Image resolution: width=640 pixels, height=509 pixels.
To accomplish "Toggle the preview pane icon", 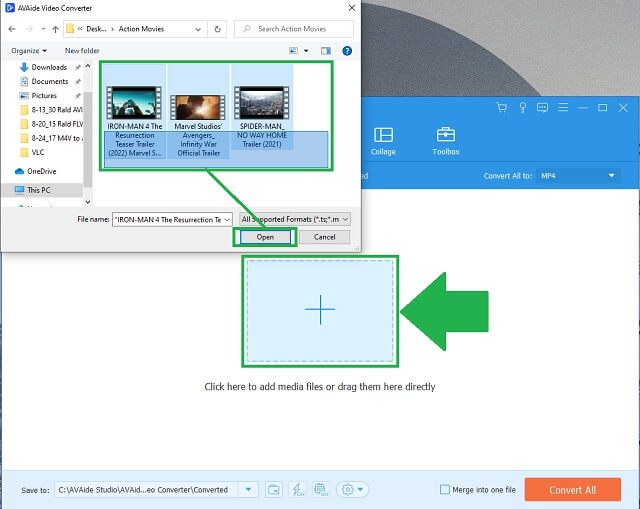I will (326, 51).
